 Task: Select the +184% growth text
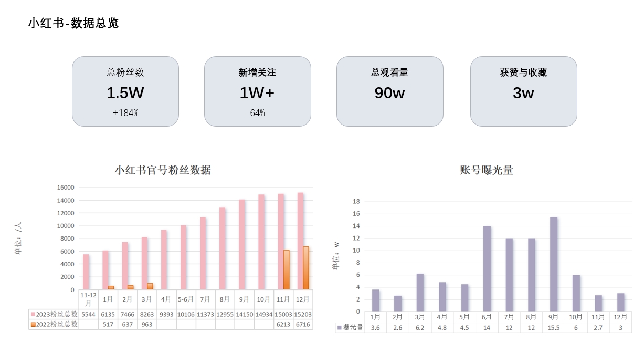[x=125, y=113]
